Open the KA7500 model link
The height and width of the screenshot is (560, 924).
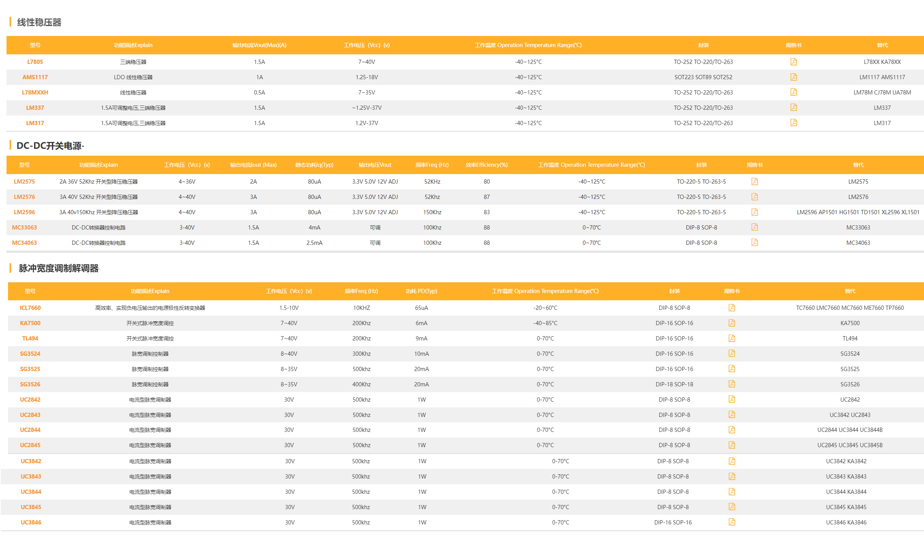30,323
